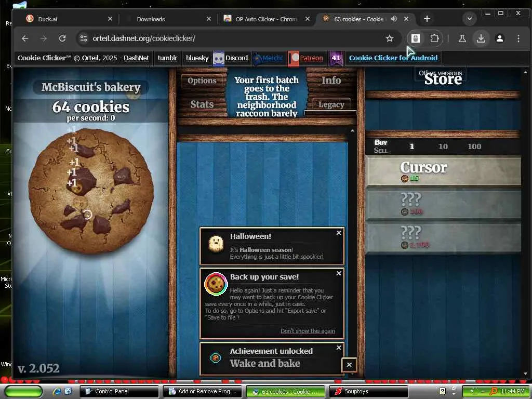Close the Duck.ai tab

110,19
